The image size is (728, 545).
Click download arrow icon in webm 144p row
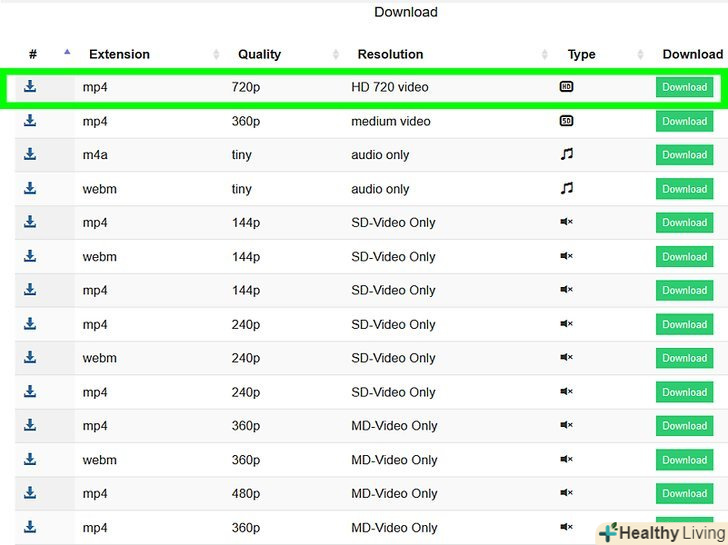coord(30,256)
